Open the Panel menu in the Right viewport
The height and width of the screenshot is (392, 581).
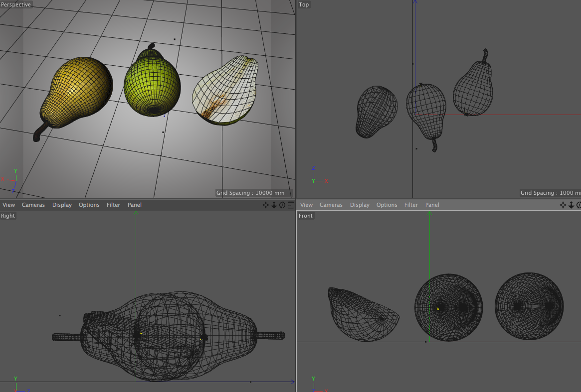[x=135, y=205]
